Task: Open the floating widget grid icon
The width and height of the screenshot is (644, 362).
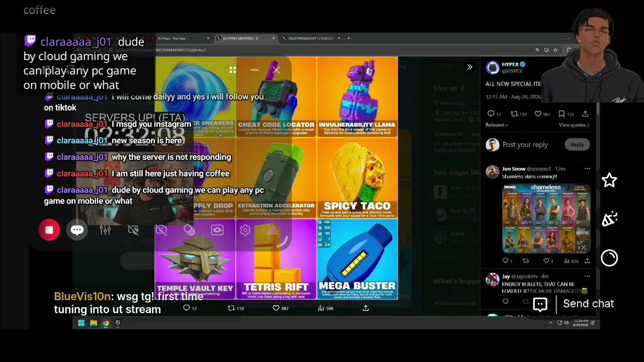Action: pos(232,70)
